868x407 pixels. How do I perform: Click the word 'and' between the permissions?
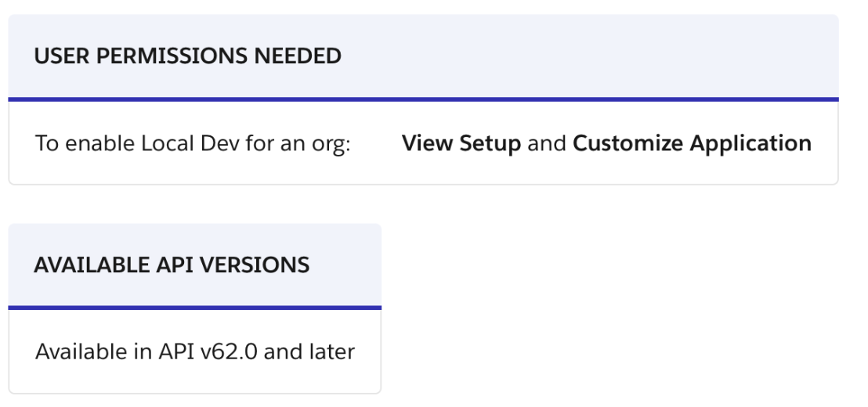(x=546, y=143)
